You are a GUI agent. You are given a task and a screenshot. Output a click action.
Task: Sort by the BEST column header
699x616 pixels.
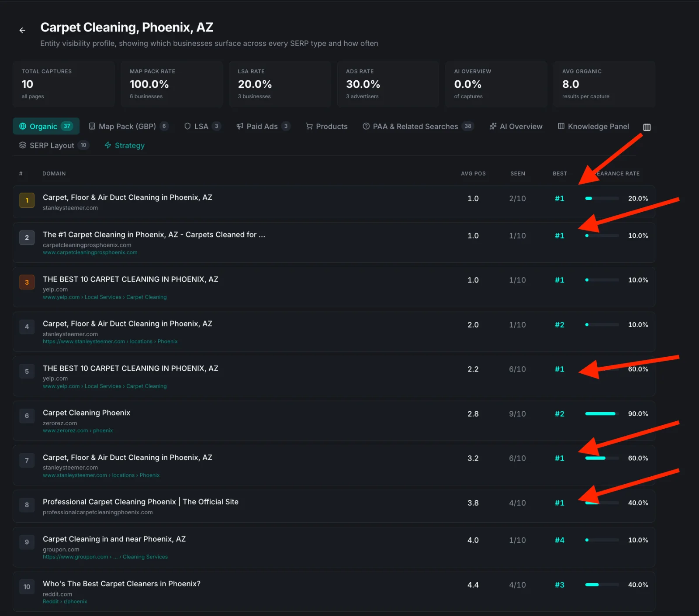(560, 173)
